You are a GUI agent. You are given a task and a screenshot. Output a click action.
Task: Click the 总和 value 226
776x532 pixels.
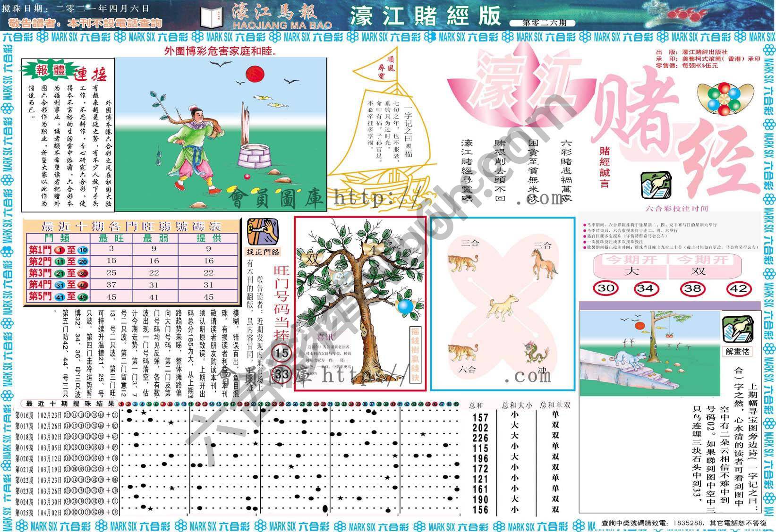pyautogui.click(x=480, y=438)
